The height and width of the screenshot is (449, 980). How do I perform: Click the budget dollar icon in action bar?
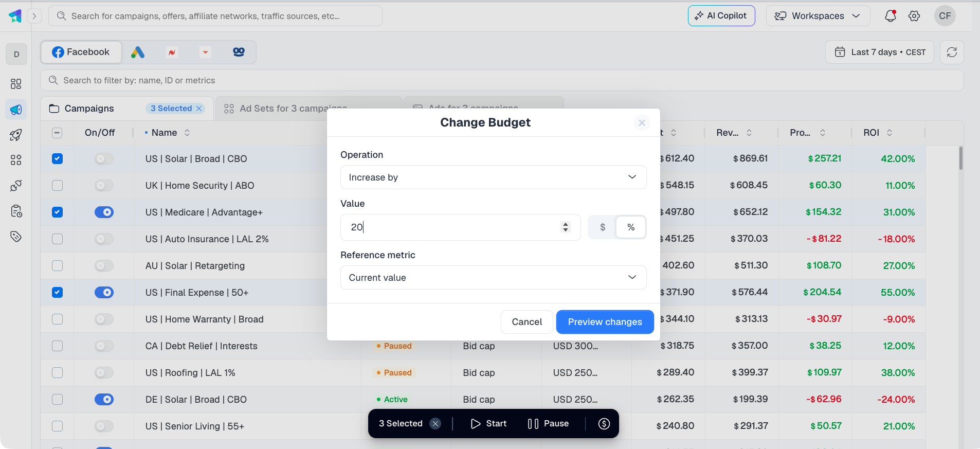(x=604, y=423)
